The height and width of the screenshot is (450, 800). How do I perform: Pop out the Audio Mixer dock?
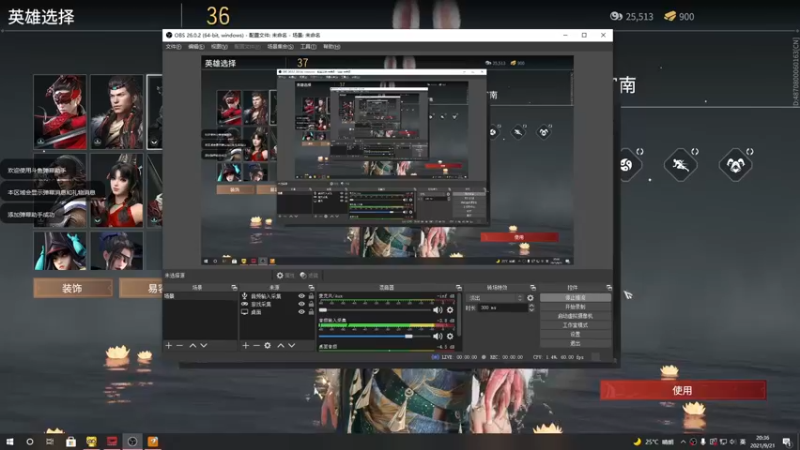pyautogui.click(x=459, y=288)
